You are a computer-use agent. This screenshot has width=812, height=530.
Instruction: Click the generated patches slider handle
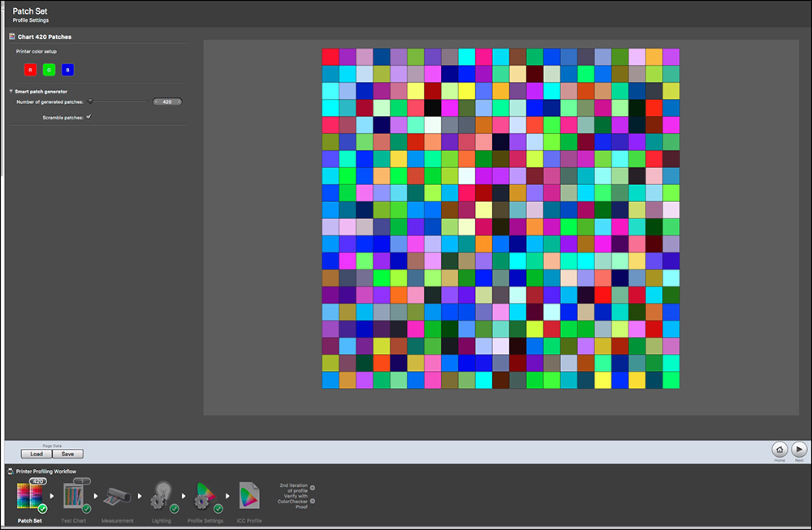click(90, 101)
